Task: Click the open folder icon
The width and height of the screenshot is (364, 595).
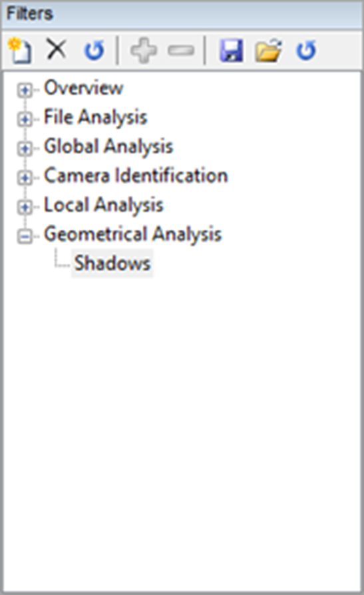Action: pos(268,50)
